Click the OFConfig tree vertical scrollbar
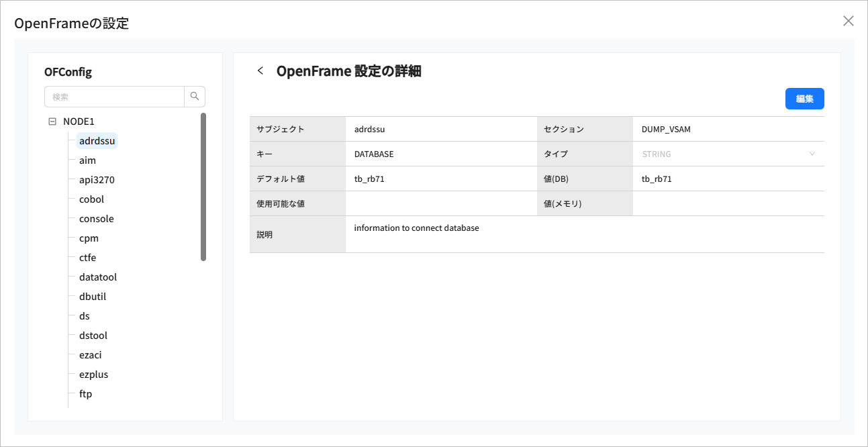Viewport: 868px width, 447px height. pyautogui.click(x=203, y=187)
